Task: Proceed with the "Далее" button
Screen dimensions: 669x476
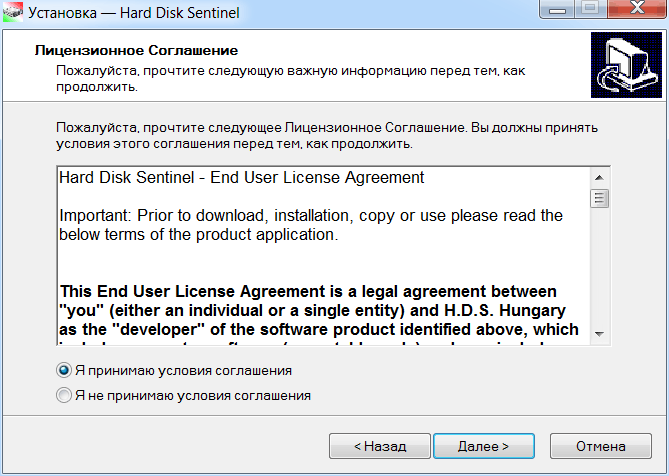Action: (483, 446)
